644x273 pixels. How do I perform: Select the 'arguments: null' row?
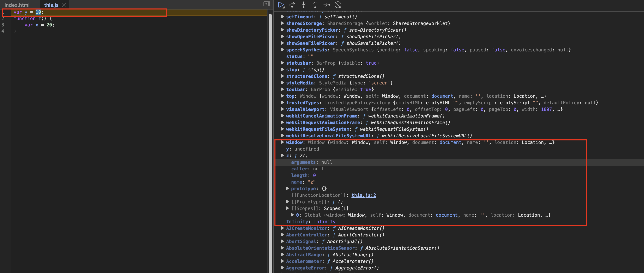(x=459, y=162)
